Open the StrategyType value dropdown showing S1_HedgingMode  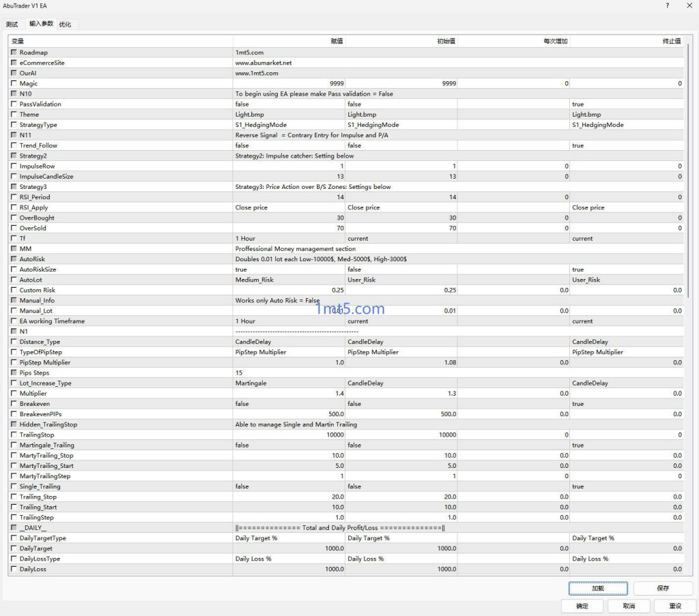coord(288,125)
